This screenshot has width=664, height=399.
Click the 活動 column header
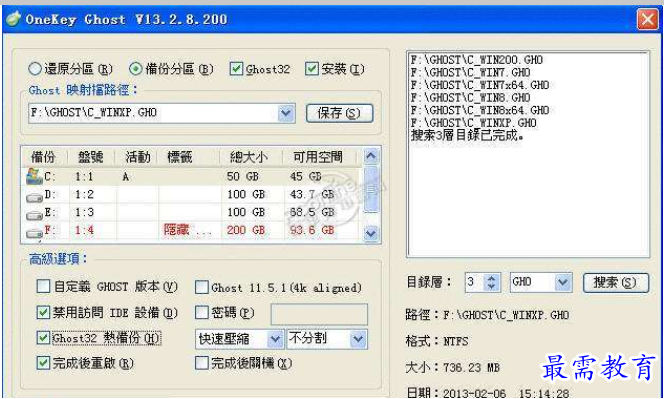137,157
